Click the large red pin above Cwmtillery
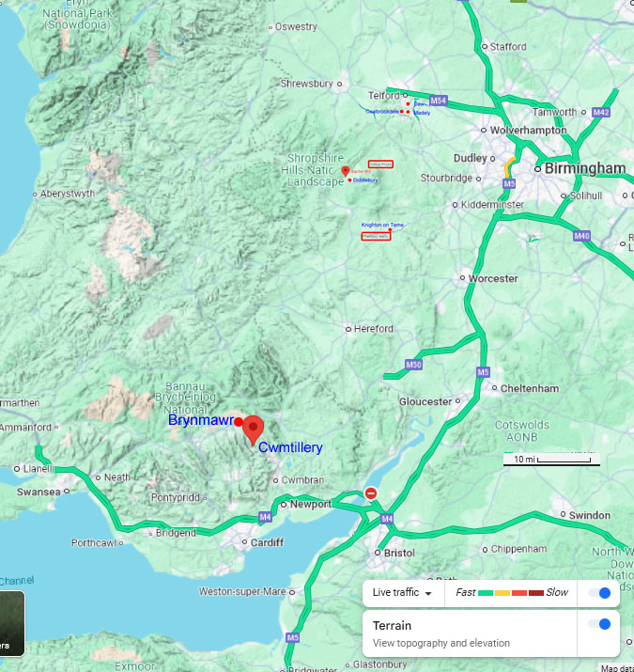The width and height of the screenshot is (634, 672). (254, 430)
